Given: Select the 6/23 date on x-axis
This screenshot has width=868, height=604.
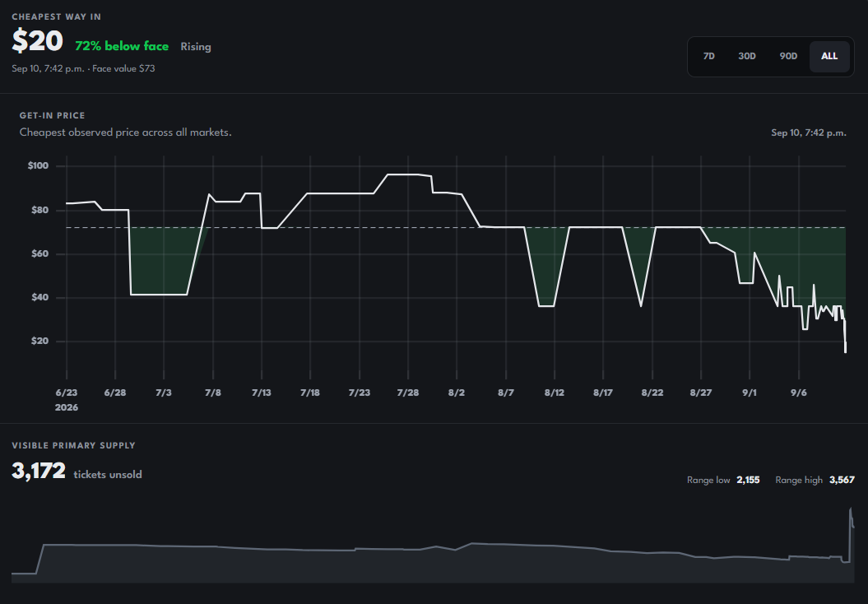Looking at the screenshot, I should 67,393.
